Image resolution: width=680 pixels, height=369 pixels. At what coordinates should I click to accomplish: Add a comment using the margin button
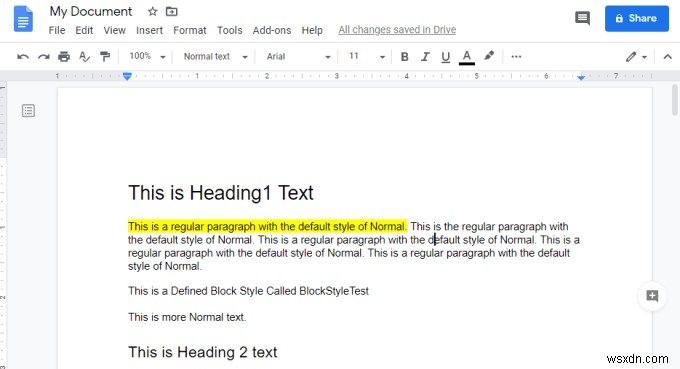tap(652, 296)
